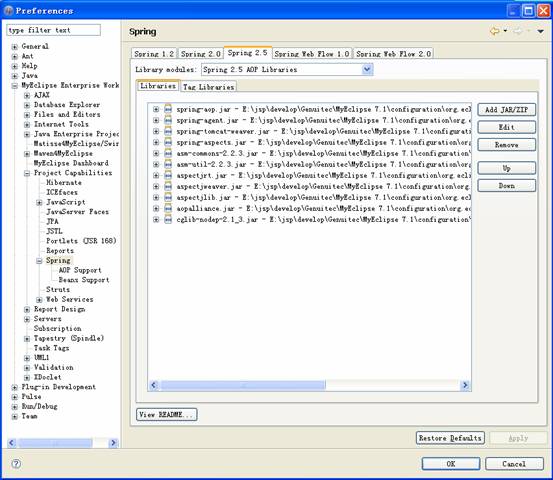Click the library list horizontal scrollbar thumb

click(x=243, y=385)
